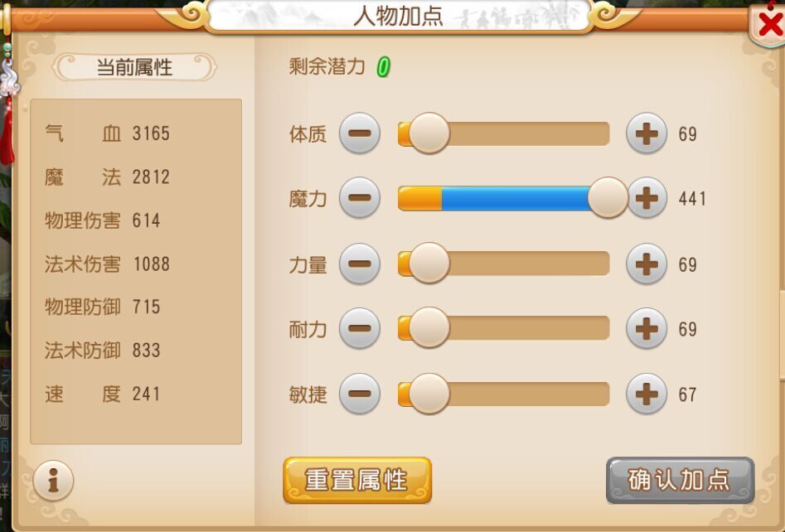
Task: Click the 敏捷 slider knob
Action: (429, 394)
